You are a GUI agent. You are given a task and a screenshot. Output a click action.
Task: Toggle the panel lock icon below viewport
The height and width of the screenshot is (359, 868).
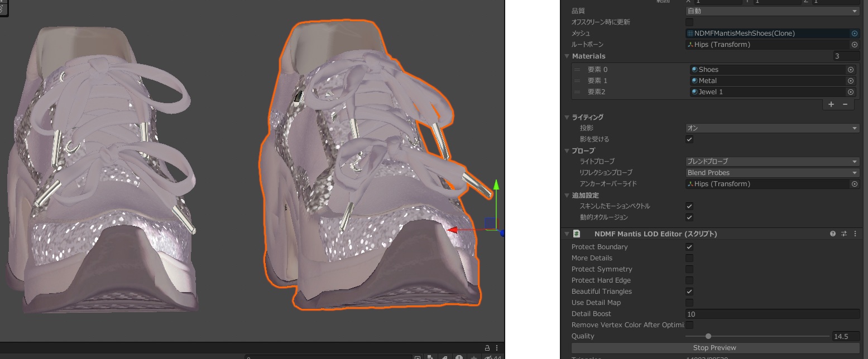coord(487,348)
